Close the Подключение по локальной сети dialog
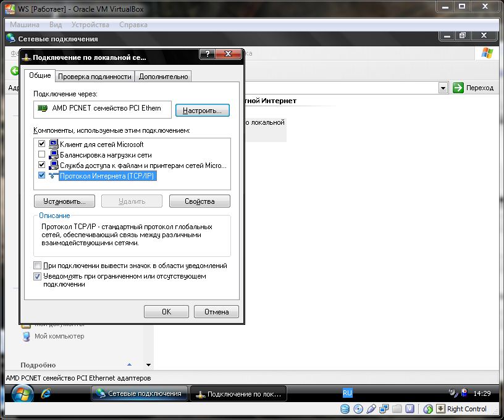The image size is (504, 420). click(228, 54)
